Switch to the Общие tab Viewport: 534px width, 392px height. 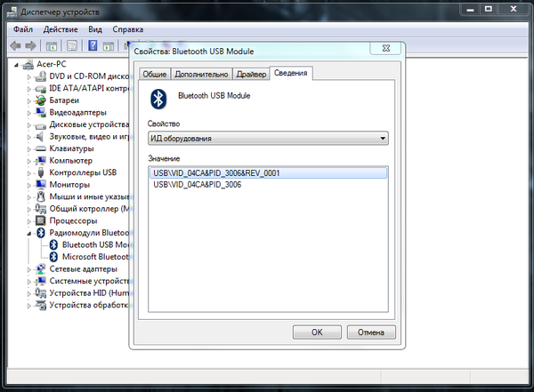click(x=156, y=74)
